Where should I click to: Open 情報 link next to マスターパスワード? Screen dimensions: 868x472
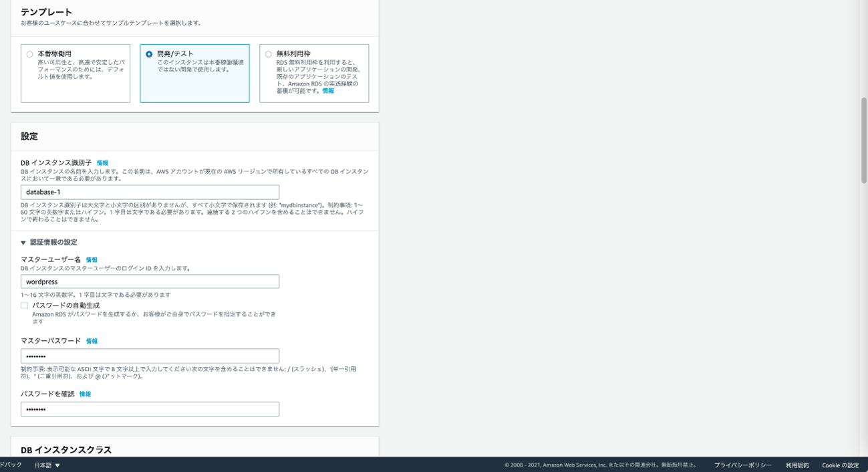coord(92,342)
